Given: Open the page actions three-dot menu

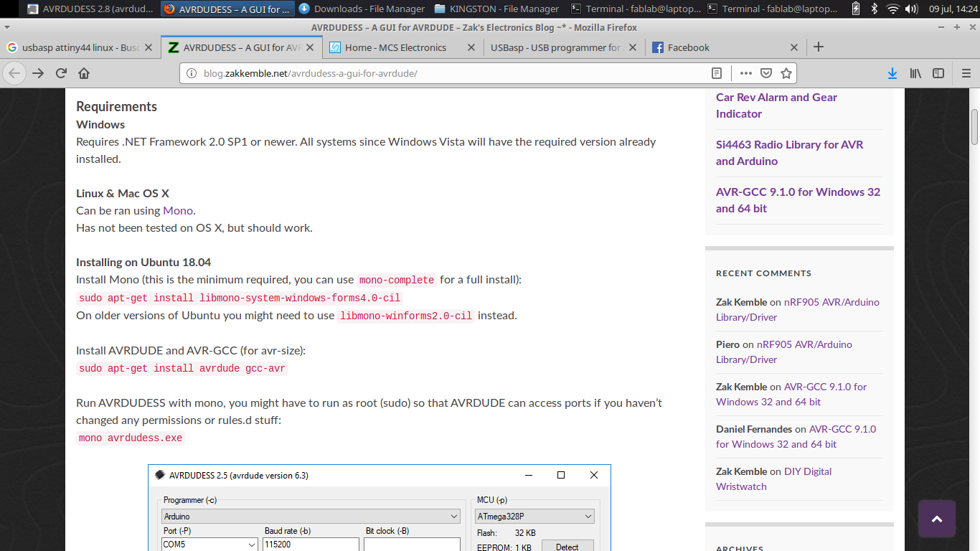Looking at the screenshot, I should coord(746,73).
